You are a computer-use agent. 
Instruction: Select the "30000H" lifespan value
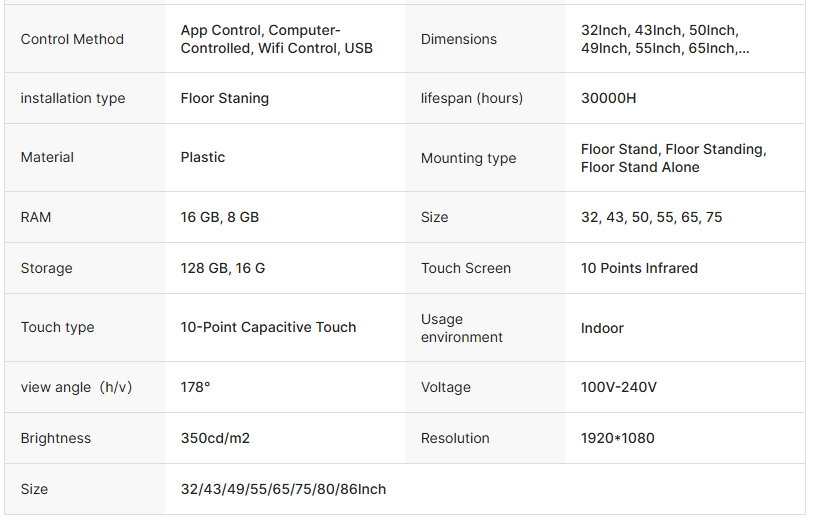[608, 98]
